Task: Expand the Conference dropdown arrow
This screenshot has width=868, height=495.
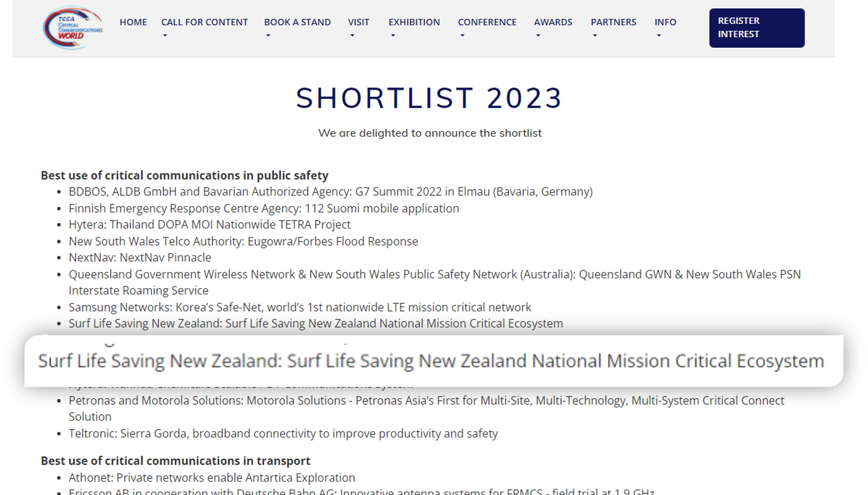Action: pyautogui.click(x=462, y=35)
